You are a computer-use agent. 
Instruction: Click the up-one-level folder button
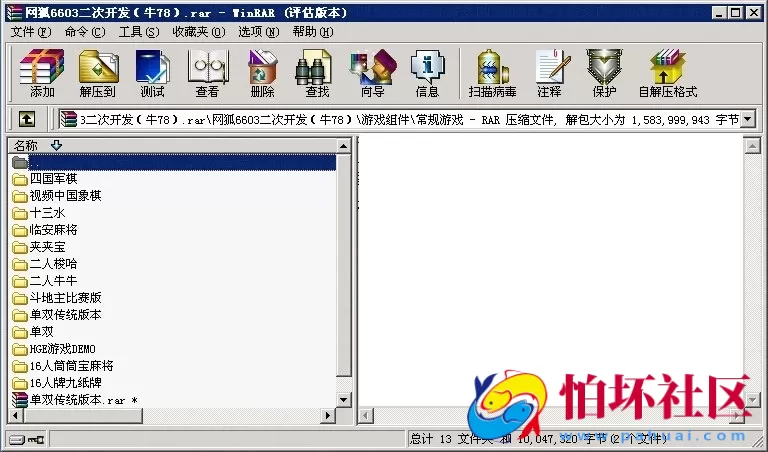click(x=27, y=120)
